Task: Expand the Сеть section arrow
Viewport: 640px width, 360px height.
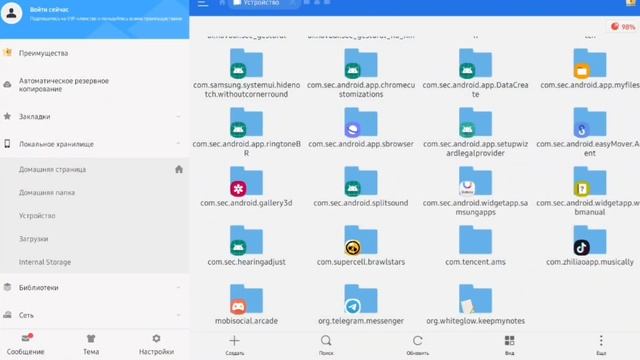Action: click(x=178, y=315)
